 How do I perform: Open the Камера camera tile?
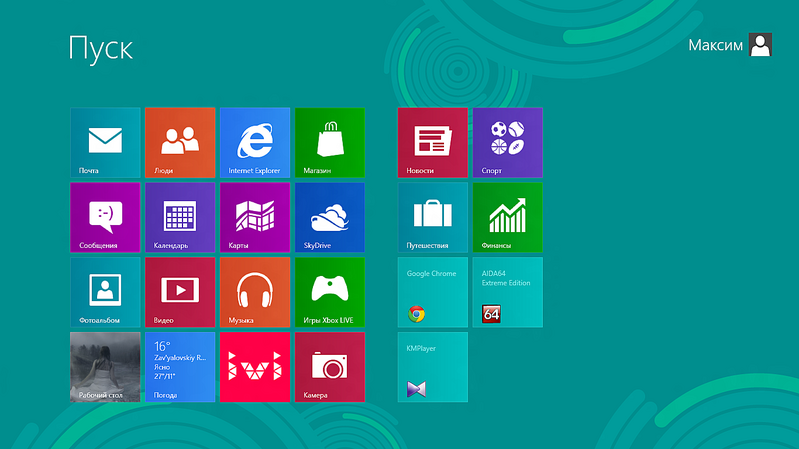coord(330,367)
